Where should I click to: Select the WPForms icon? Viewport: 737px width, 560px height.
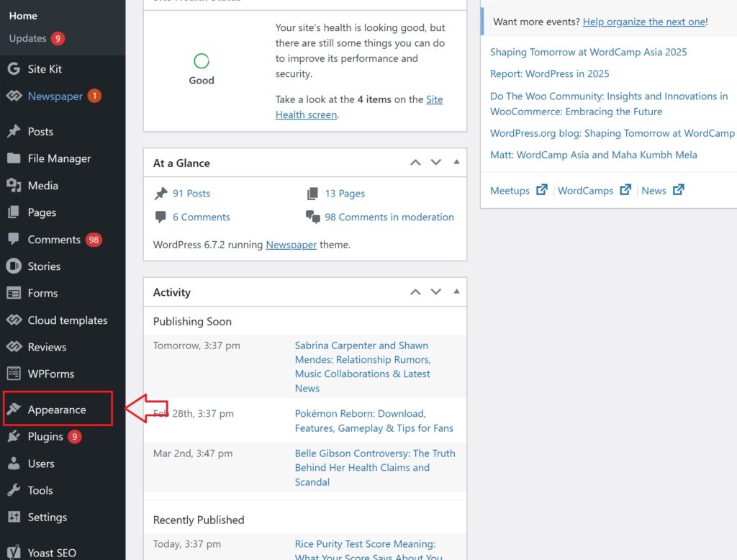pyautogui.click(x=14, y=374)
